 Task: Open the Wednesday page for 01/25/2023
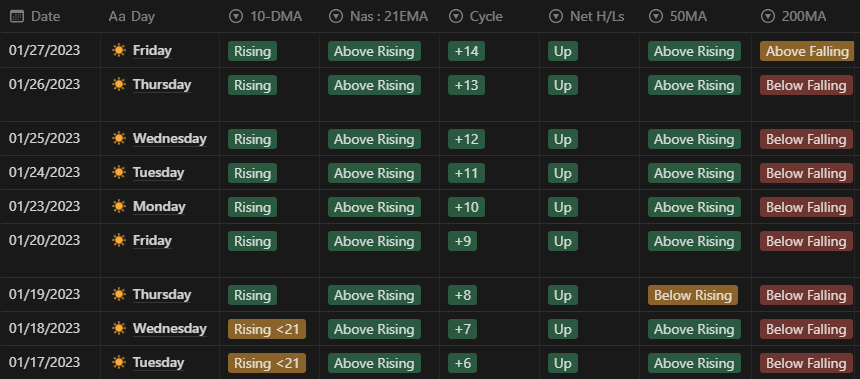[169, 138]
